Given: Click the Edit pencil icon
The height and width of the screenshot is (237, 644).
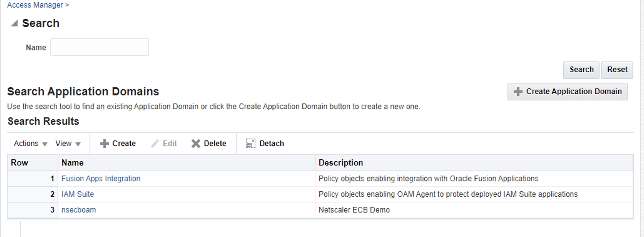Looking at the screenshot, I should coord(155,144).
